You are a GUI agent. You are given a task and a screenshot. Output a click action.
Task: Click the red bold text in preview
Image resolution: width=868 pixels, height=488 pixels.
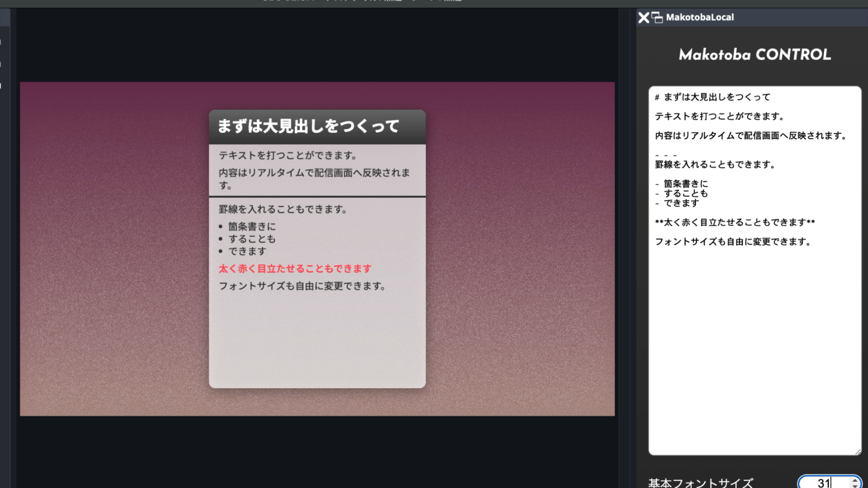[295, 269]
